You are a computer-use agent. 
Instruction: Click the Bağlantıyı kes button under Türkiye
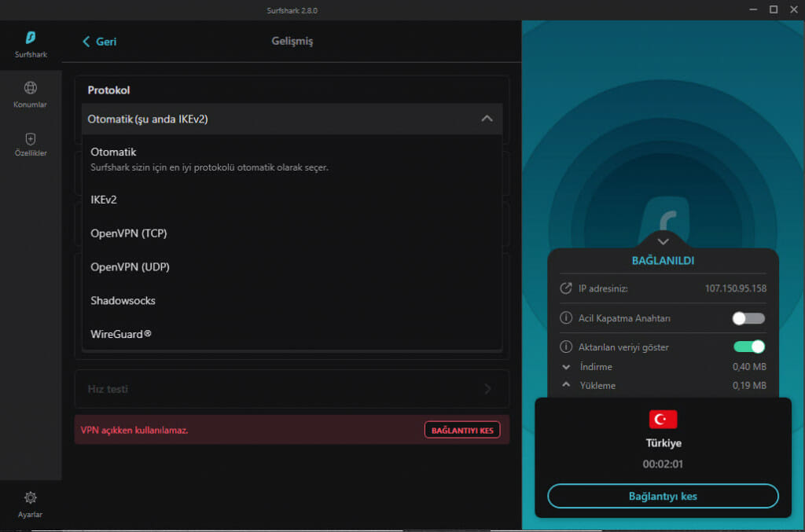(663, 496)
